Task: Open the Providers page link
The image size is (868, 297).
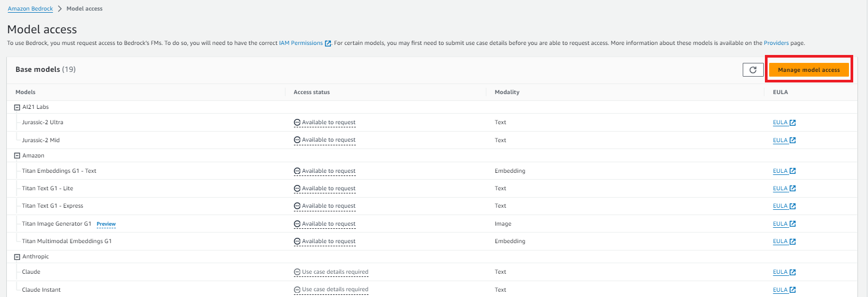Action: 776,43
